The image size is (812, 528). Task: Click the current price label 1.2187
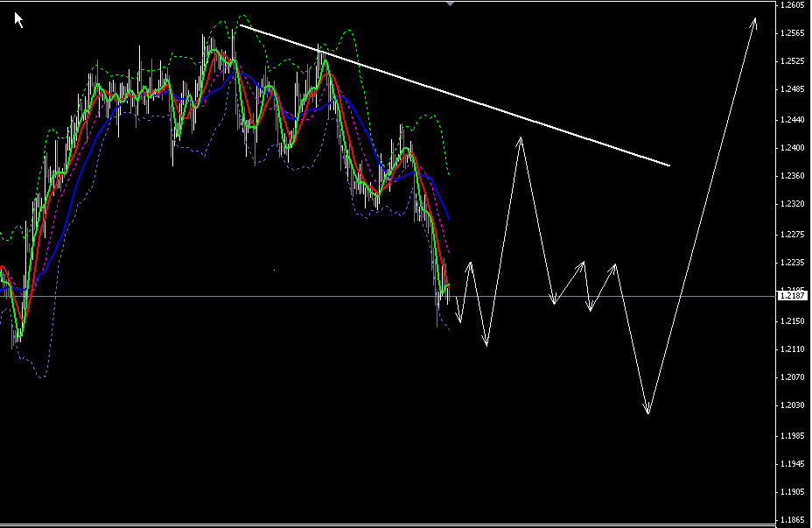coord(793,296)
